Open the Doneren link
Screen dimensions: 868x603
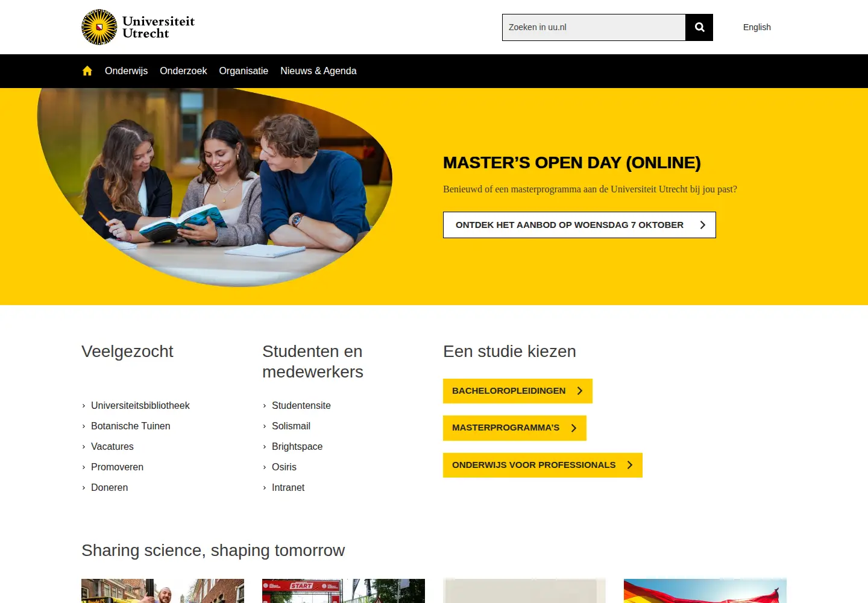[x=109, y=488]
